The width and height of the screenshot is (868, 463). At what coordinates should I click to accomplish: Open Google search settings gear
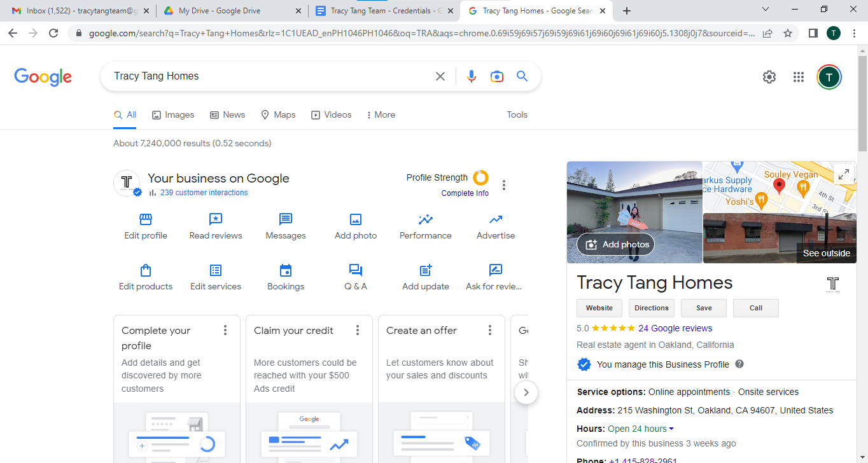pos(769,77)
